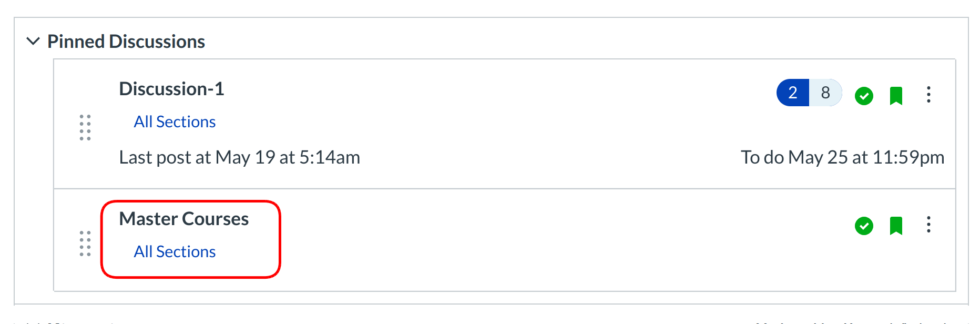
Task: Unpublish Master Courses via green check icon
Action: tap(864, 226)
